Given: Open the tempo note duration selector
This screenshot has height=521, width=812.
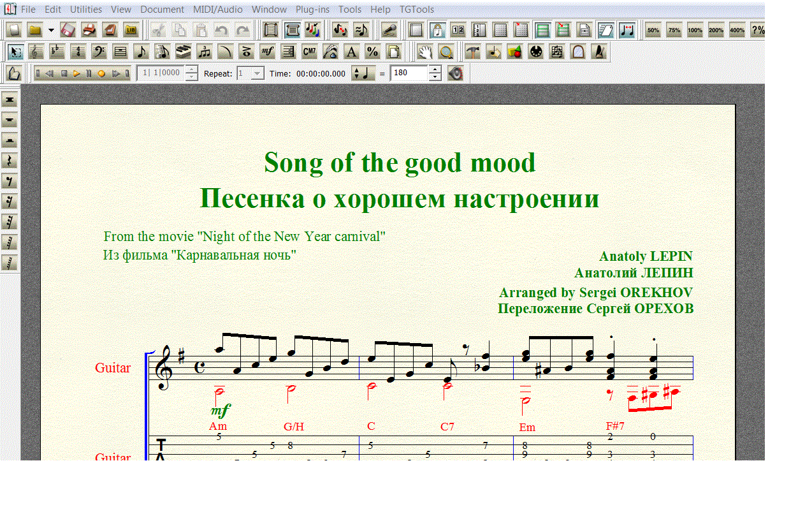Looking at the screenshot, I should click(363, 73).
